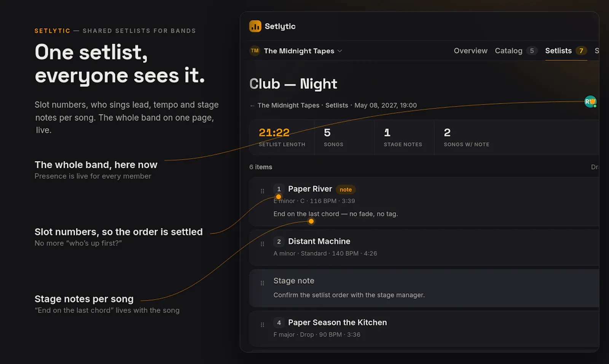The image size is (609, 364).
Task: Click the Stage note item heading
Action: pyautogui.click(x=294, y=281)
